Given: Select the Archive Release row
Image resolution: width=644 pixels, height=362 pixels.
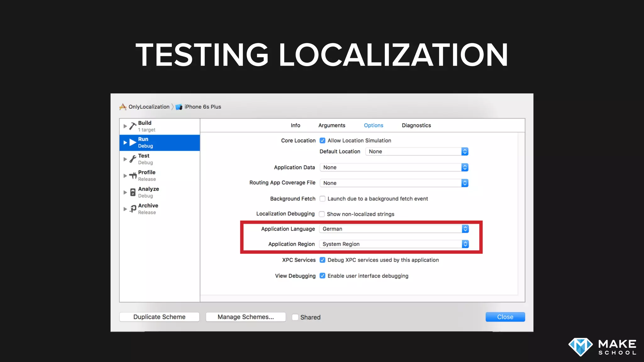Looking at the screenshot, I should (x=160, y=209).
